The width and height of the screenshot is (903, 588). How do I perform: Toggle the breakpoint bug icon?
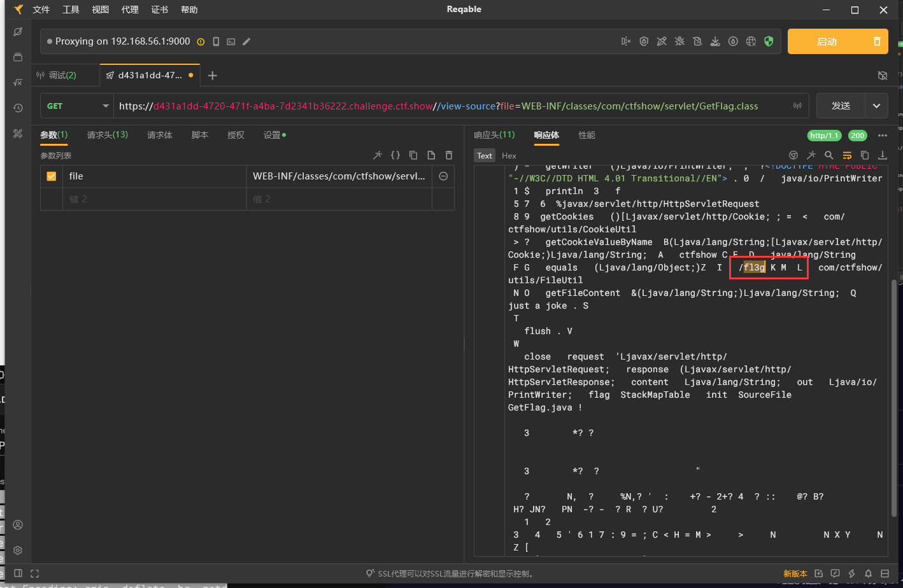[679, 41]
